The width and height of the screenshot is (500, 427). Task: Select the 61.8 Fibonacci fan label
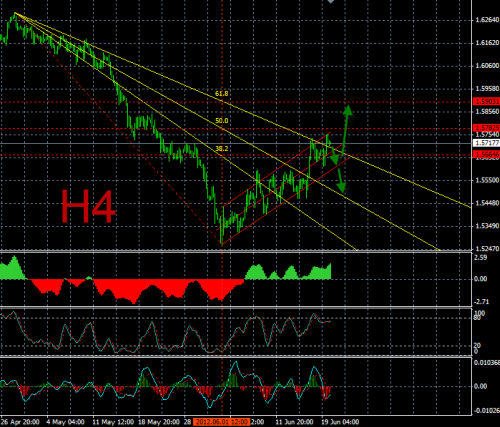click(x=222, y=94)
